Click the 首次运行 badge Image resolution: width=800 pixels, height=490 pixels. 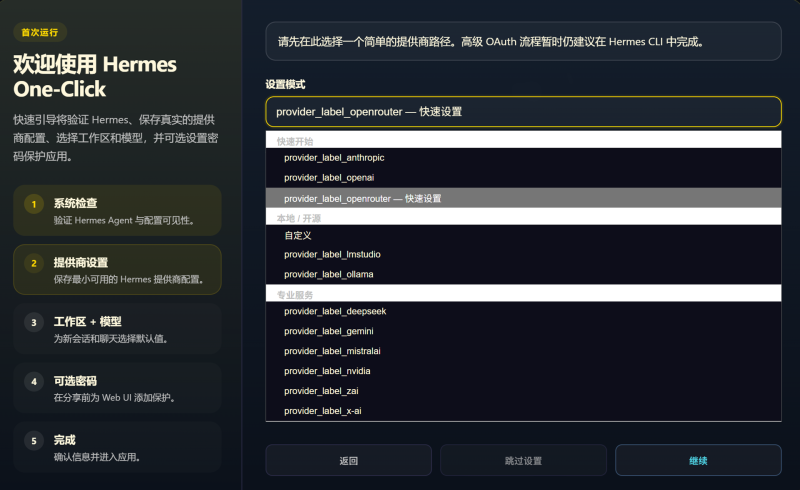coord(40,32)
